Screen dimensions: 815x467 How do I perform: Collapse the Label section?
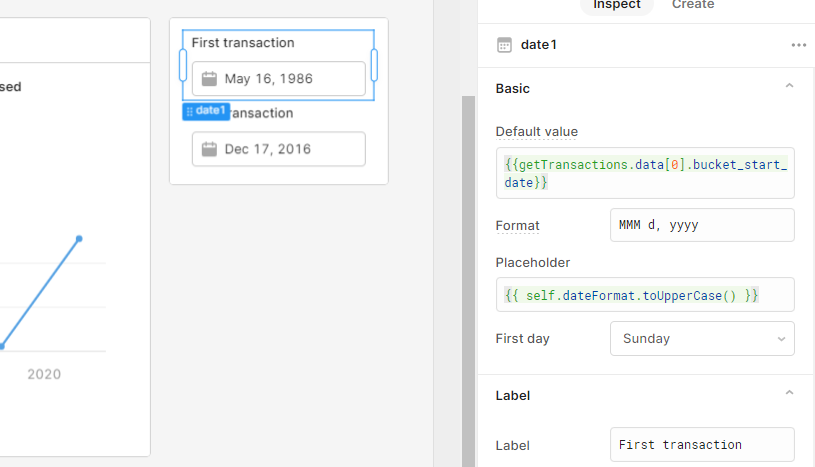[x=789, y=395]
